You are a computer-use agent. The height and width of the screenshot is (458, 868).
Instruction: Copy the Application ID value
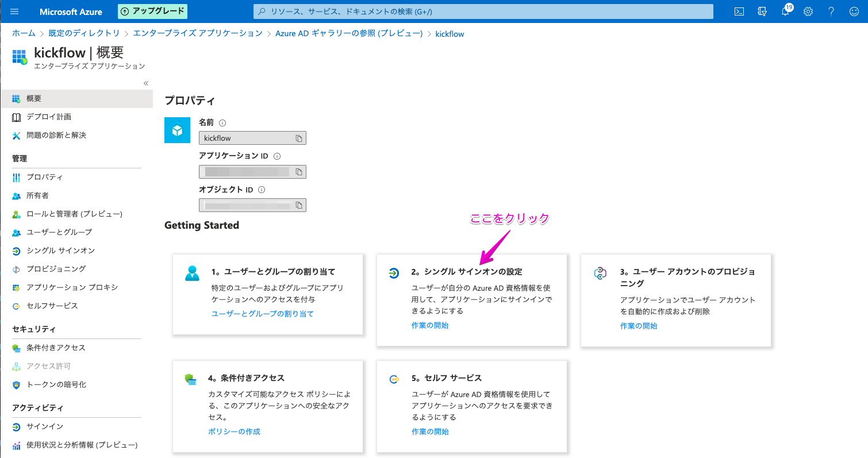[299, 172]
